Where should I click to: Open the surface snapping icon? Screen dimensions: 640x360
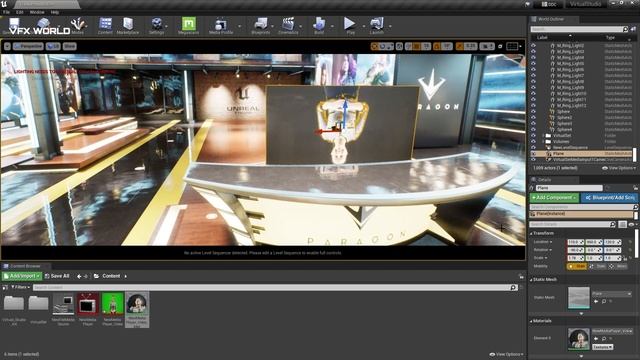tap(409, 47)
